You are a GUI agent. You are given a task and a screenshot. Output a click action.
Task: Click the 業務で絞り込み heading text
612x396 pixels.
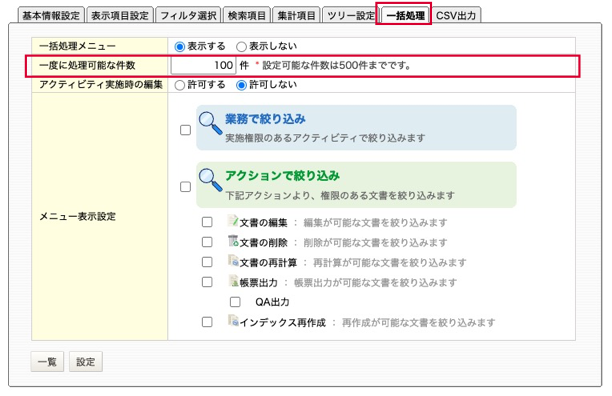click(x=265, y=119)
